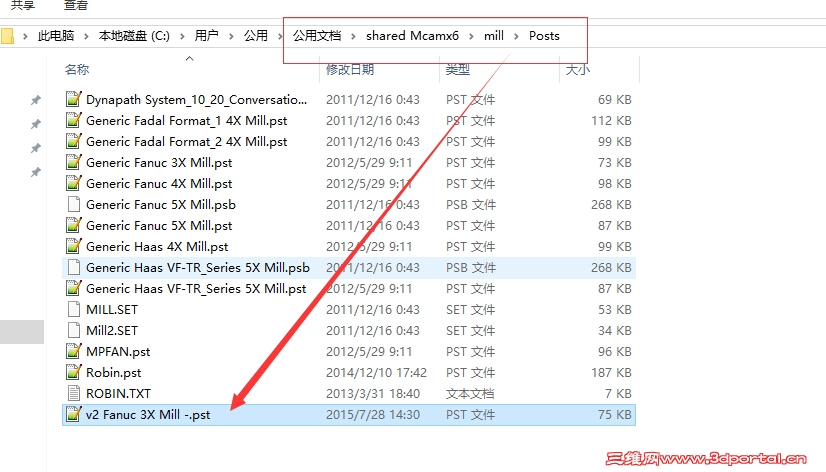Open the 查看 ribbon tab
Viewport: 826px width, 472px height.
(75, 5)
